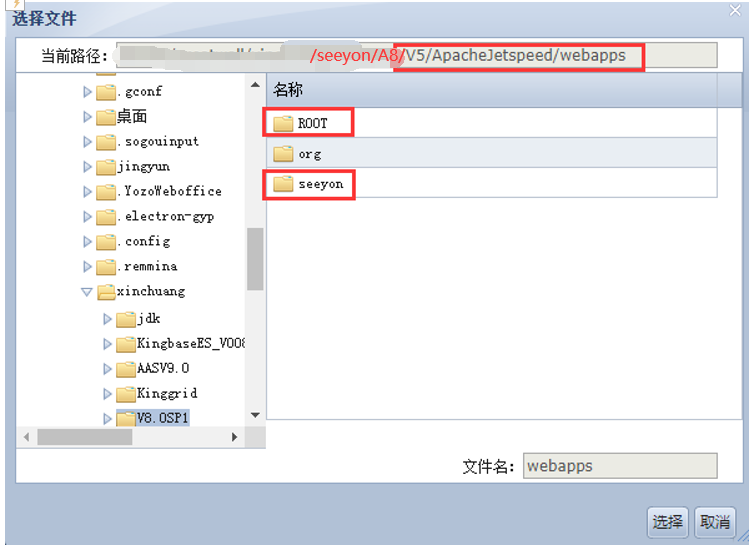The height and width of the screenshot is (546, 749).
Task: Click the .config folder icon
Action: (106, 242)
